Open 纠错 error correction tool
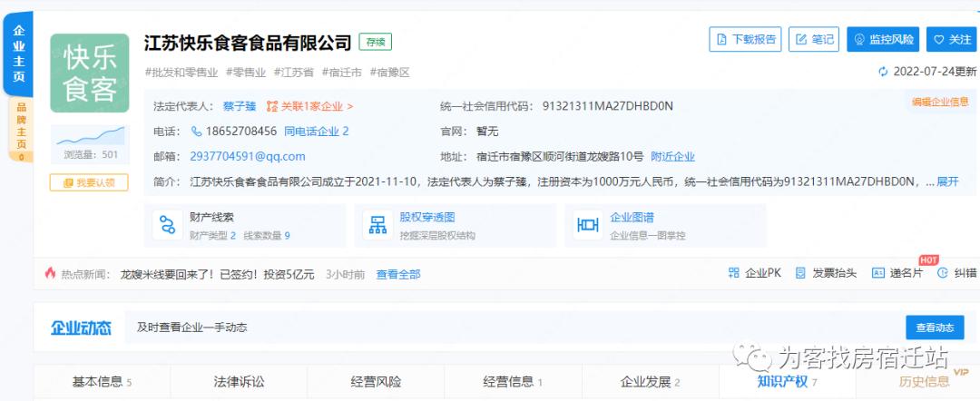The image size is (980, 401). coord(957,273)
